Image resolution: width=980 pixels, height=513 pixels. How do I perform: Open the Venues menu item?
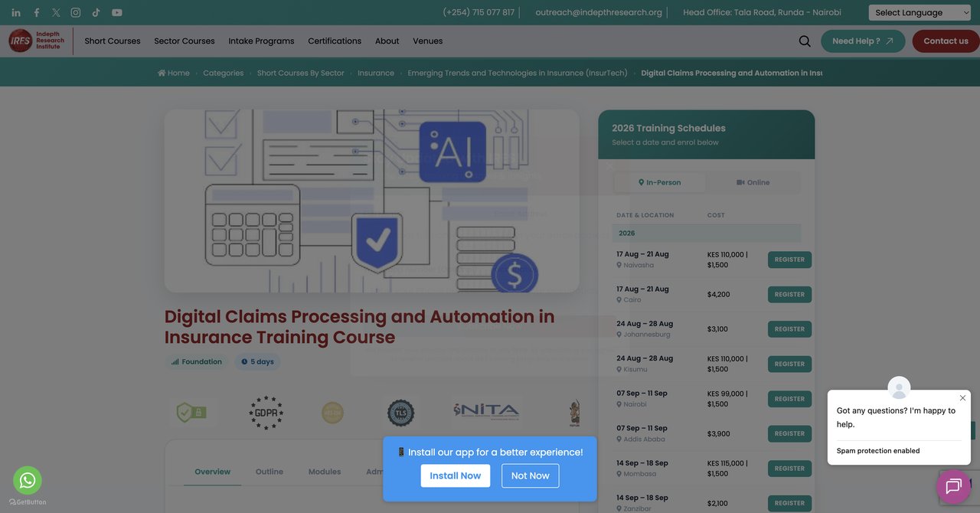tap(427, 41)
